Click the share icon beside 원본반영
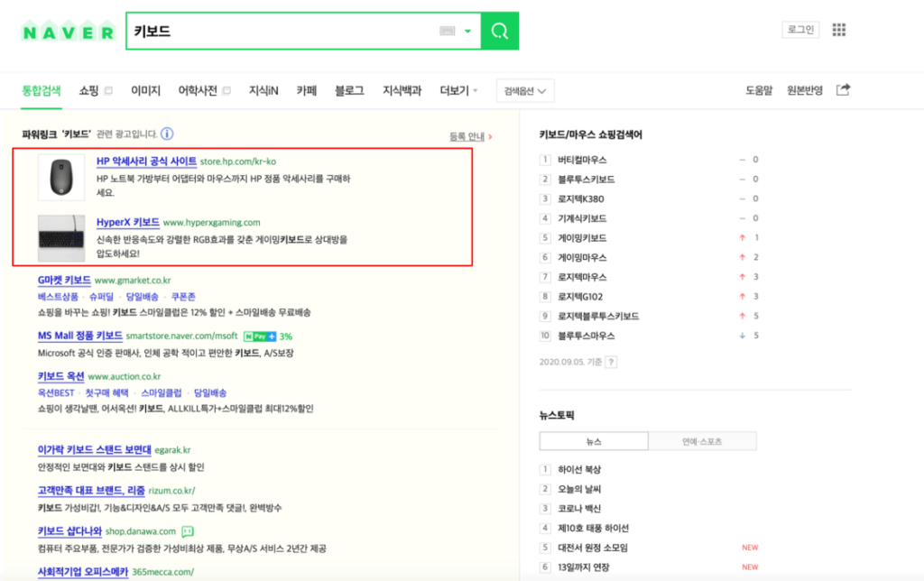Screen dimensions: 924x581 pyautogui.click(x=844, y=89)
